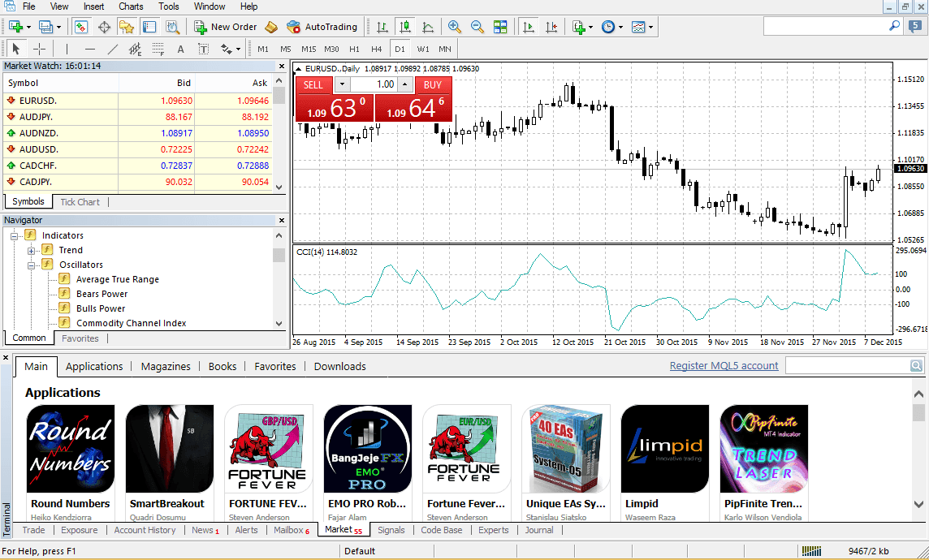The image size is (929, 560).
Task: Increase trade volume with up arrow
Action: coord(404,84)
